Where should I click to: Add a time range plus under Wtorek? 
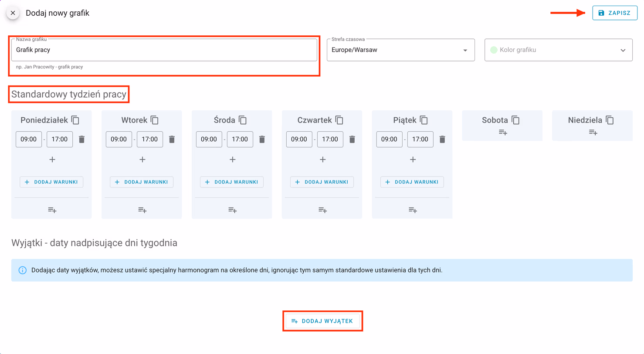pos(142,160)
